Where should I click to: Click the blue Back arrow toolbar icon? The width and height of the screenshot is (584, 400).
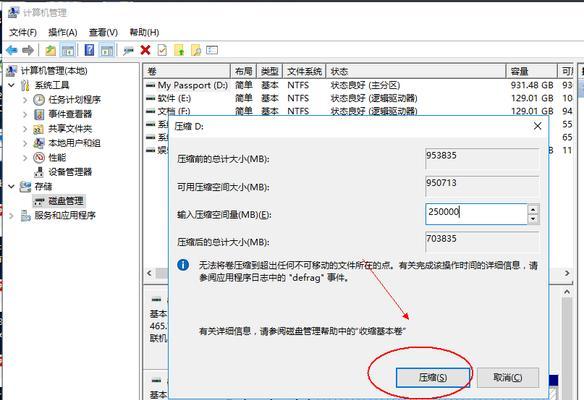click(x=12, y=50)
